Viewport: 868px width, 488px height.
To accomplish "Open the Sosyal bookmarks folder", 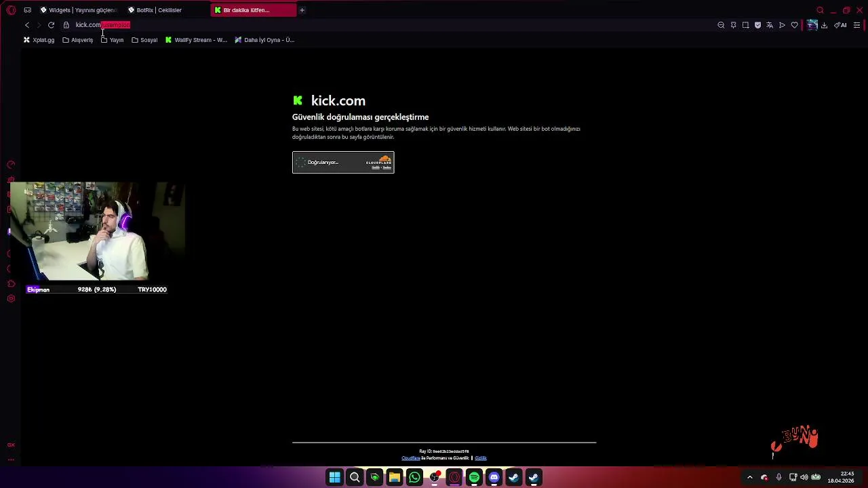I will (144, 40).
